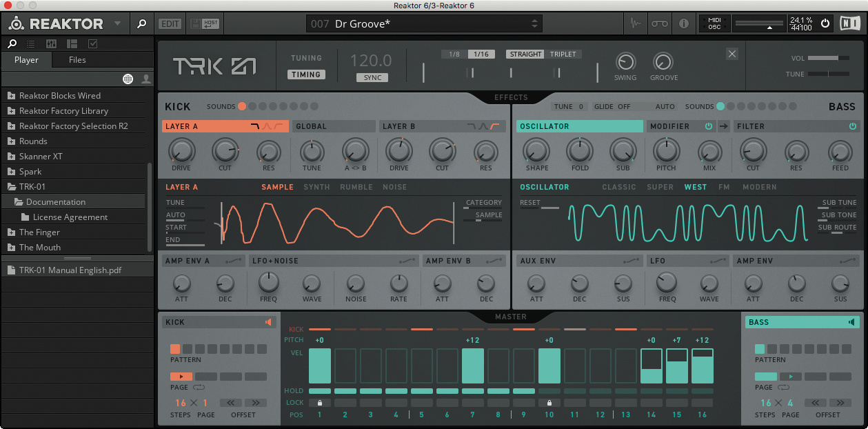The image size is (868, 429).
Task: Toggle the FILTER power switch
Action: pos(852,126)
